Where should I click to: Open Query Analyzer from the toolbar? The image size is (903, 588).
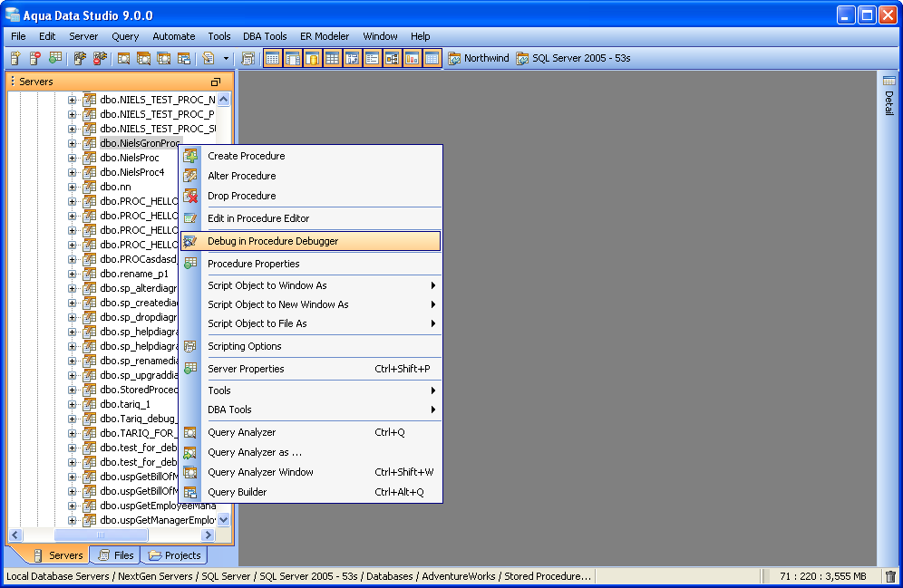124,58
